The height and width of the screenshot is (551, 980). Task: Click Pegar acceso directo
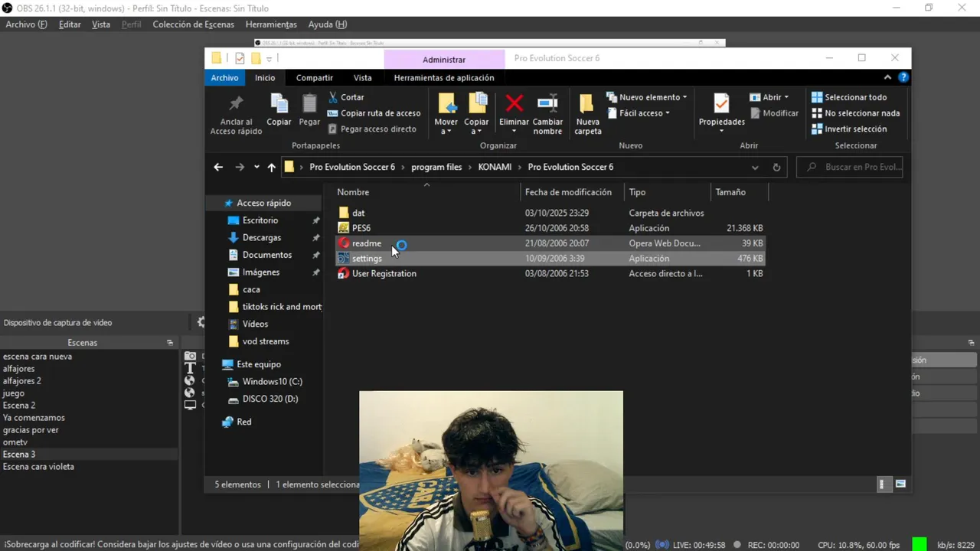pos(372,129)
